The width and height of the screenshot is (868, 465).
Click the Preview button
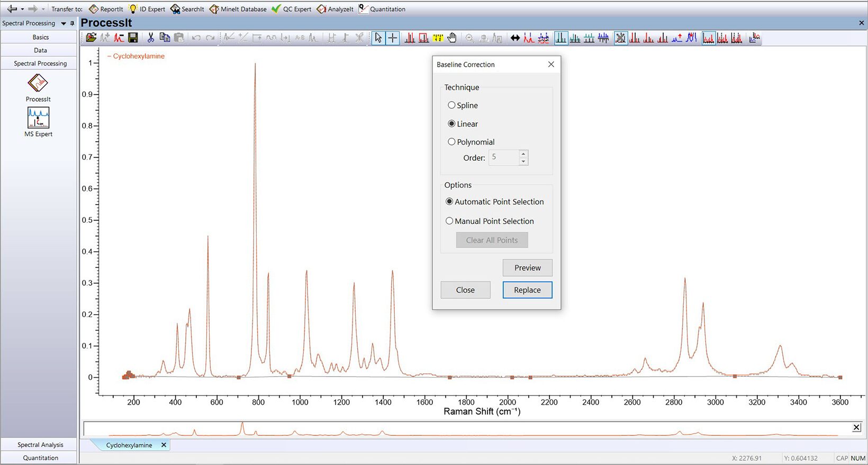pos(527,268)
